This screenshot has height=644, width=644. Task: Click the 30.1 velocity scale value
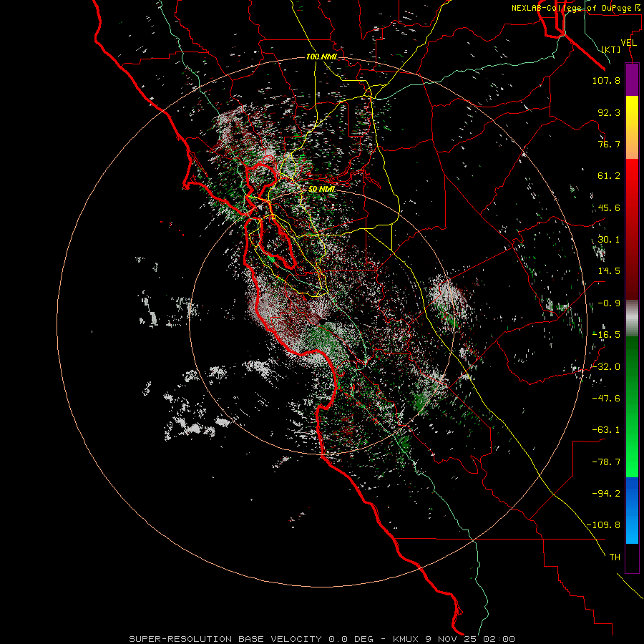click(609, 240)
